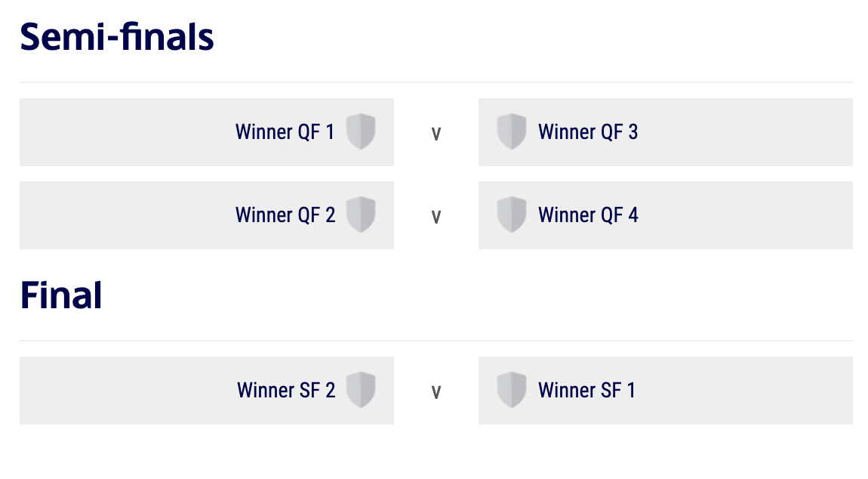Screen dimensions: 868x479
Task: Select the Winner SF 1 finalist label
Action: tap(586, 391)
